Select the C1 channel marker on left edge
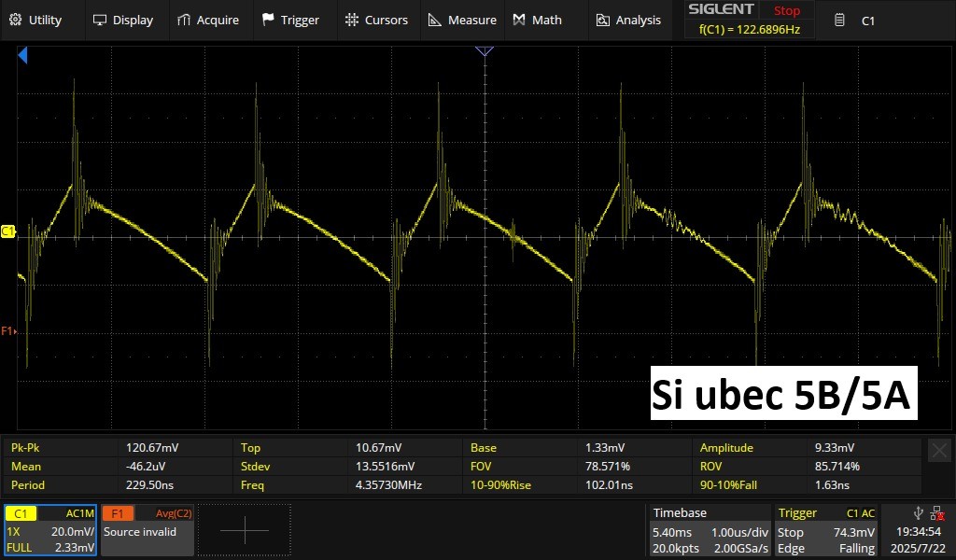Screen dimensions: 956x560 (7, 231)
